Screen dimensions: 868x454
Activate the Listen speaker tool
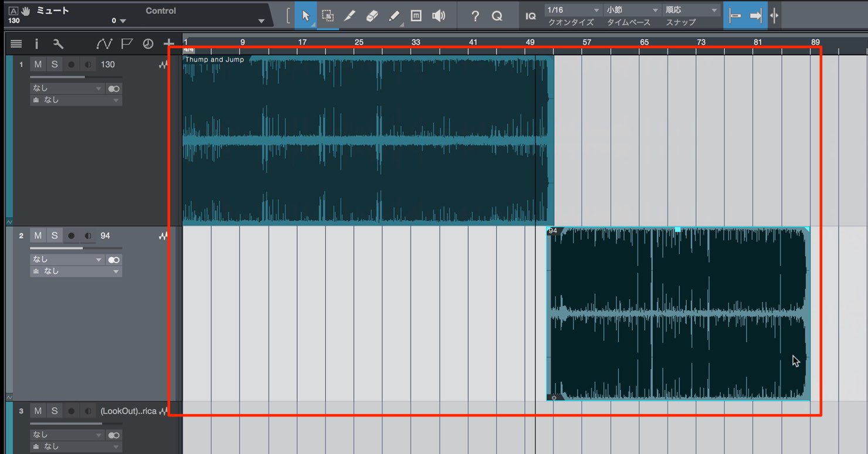point(438,16)
